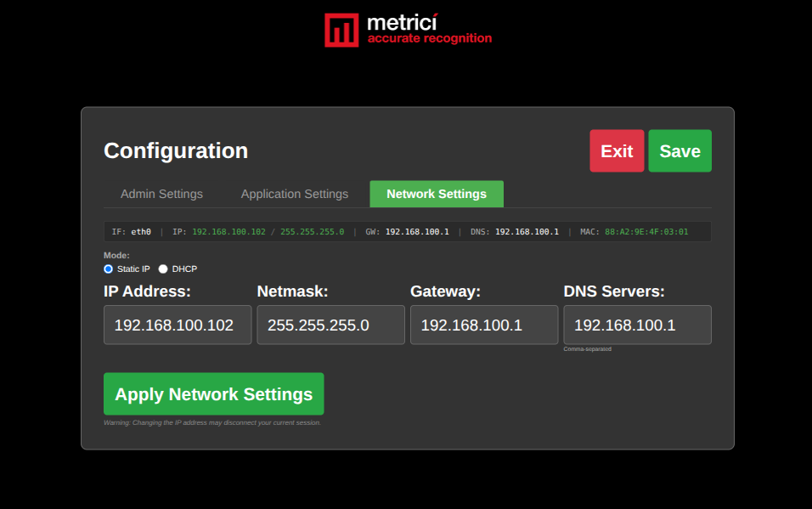This screenshot has height=509, width=812.
Task: Click the red Exit button
Action: click(x=617, y=151)
